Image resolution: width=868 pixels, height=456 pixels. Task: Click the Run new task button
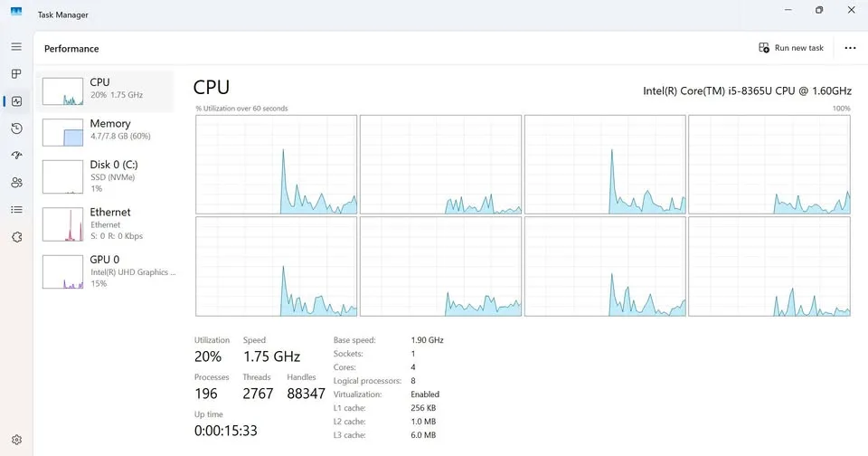(x=791, y=48)
